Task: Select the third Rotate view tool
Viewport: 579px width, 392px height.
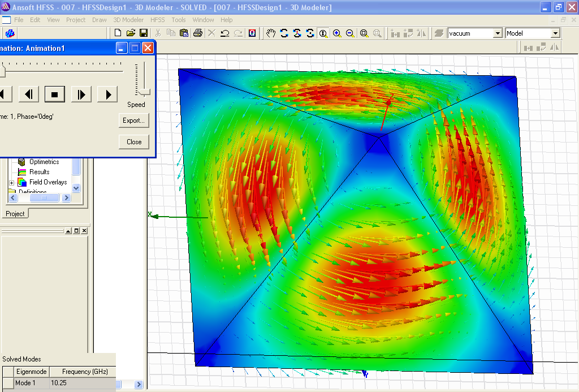Action: (310, 33)
